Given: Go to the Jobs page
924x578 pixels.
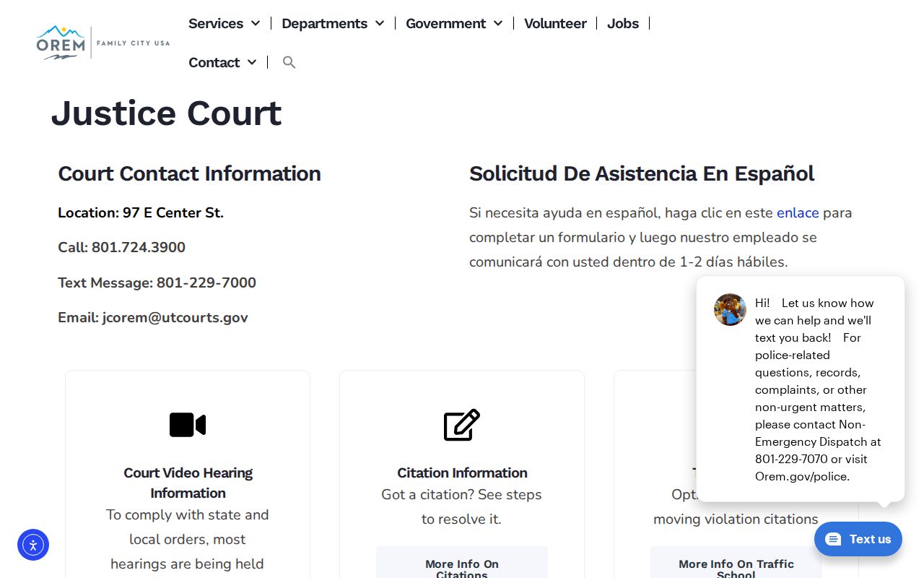Looking at the screenshot, I should 623,23.
